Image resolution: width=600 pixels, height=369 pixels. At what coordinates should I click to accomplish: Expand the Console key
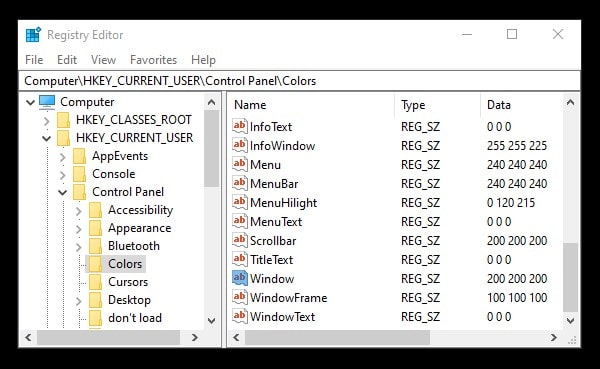63,175
